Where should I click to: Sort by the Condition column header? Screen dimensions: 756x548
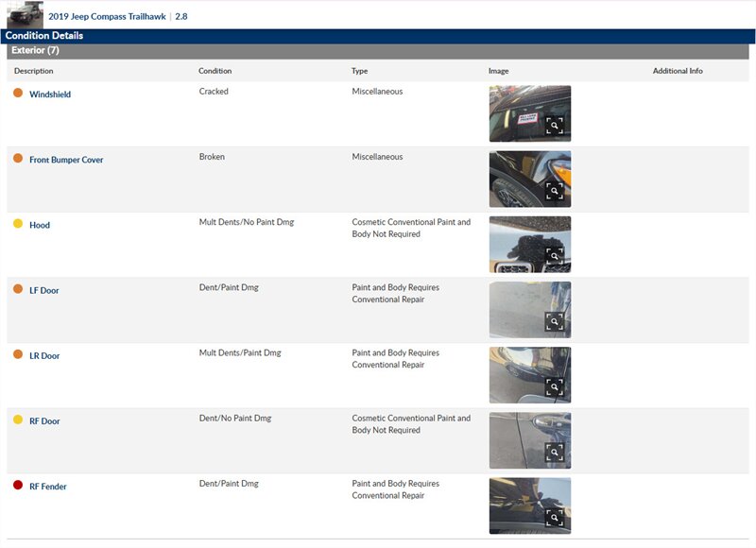point(215,71)
